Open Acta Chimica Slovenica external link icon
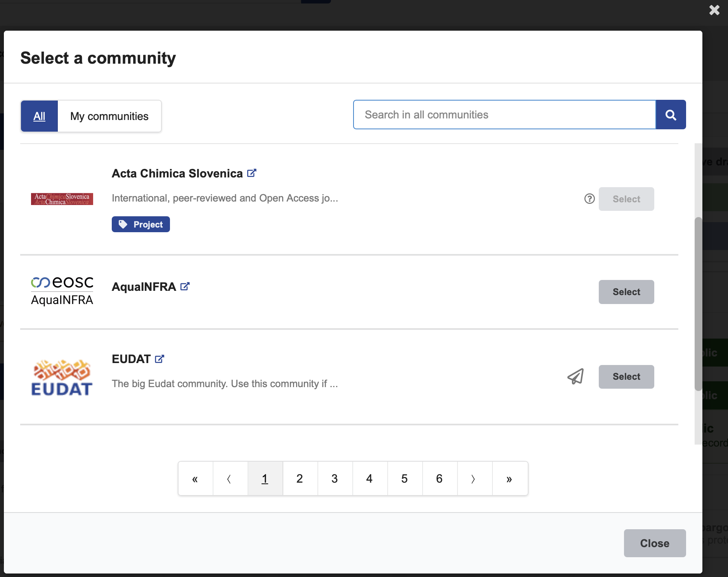728x577 pixels. [x=252, y=173]
